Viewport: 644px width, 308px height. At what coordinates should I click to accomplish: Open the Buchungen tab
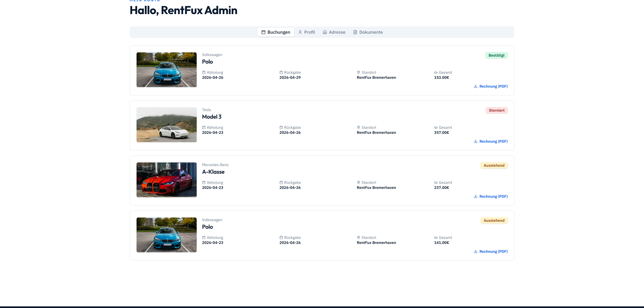(276, 32)
